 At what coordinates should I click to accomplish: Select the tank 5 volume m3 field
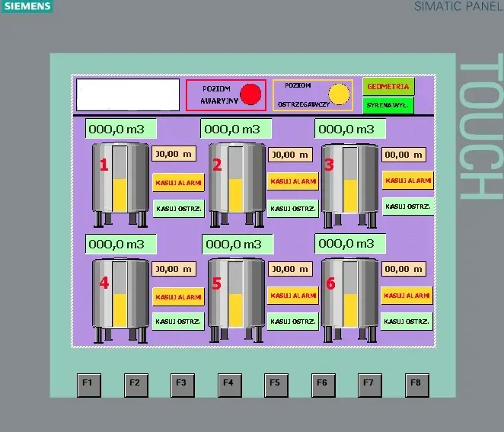(238, 244)
